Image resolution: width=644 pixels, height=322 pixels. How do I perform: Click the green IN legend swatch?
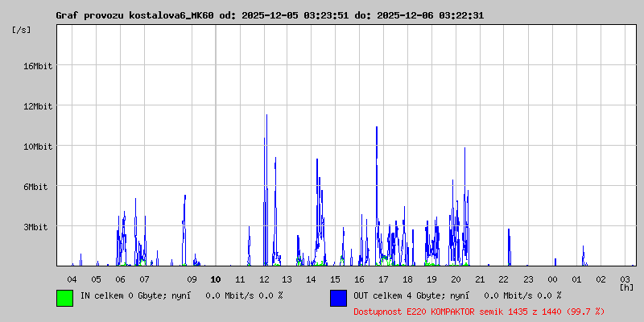(64, 297)
